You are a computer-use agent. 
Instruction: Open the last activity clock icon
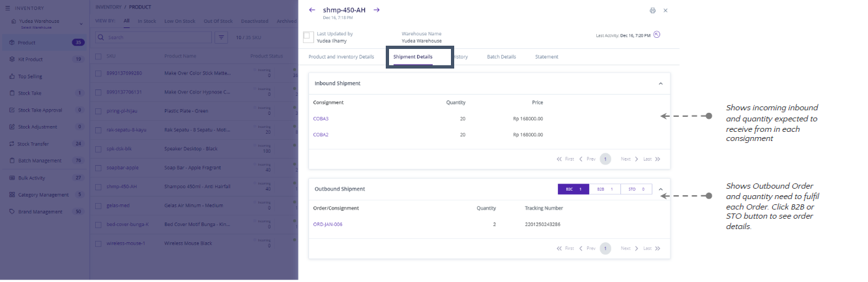tap(657, 35)
